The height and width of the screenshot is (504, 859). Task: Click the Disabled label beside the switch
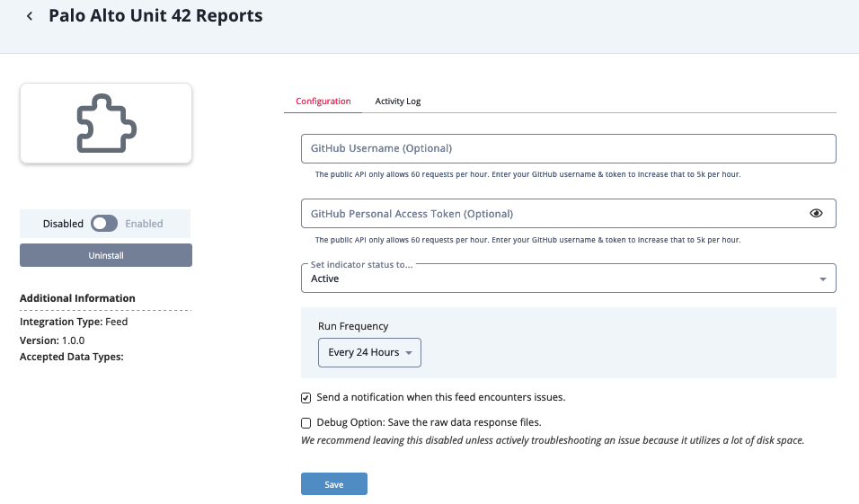pyautogui.click(x=63, y=224)
